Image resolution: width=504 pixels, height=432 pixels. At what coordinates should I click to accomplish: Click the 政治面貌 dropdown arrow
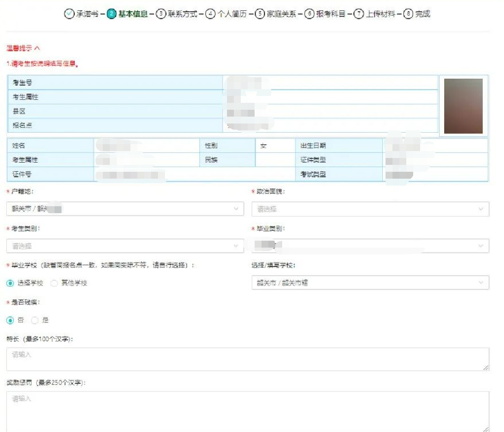(x=481, y=209)
